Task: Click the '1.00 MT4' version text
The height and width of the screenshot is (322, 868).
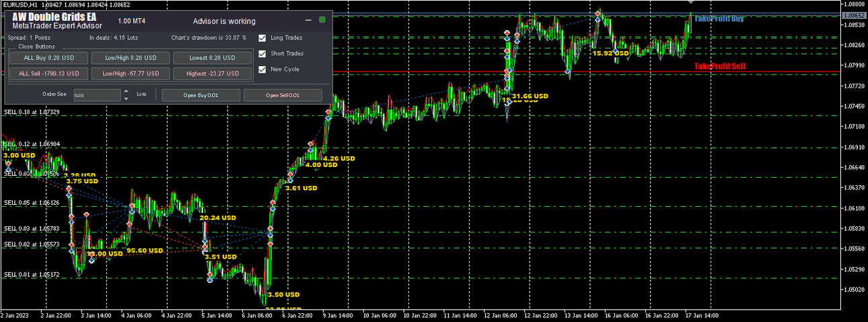Action: point(132,22)
